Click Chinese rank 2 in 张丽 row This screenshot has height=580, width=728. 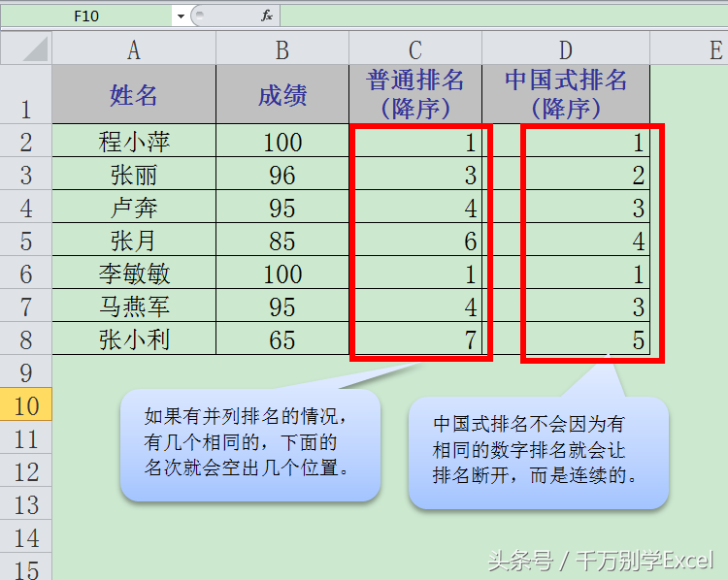tap(566, 174)
